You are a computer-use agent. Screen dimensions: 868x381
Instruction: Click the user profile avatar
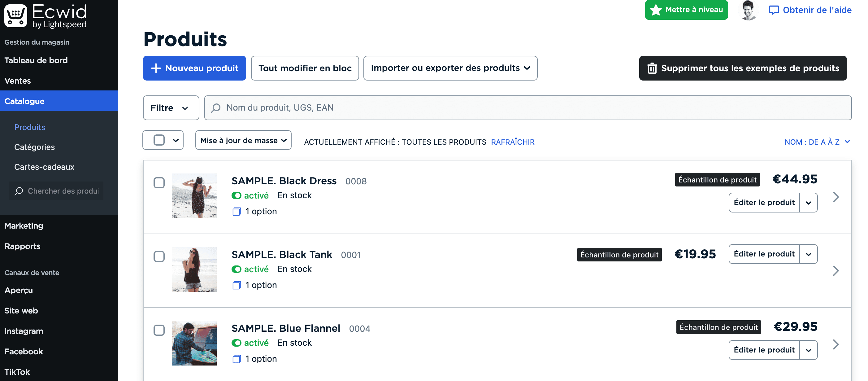748,10
